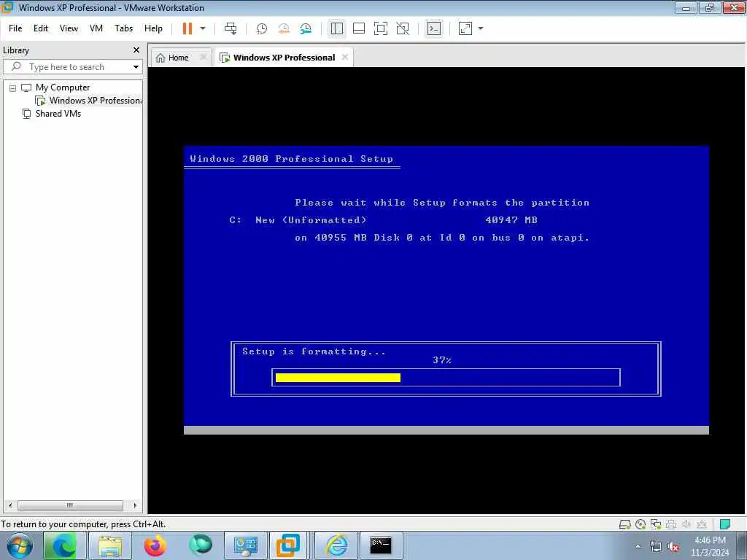Collapse the My Computer tree node
The height and width of the screenshot is (560, 747).
(13, 88)
